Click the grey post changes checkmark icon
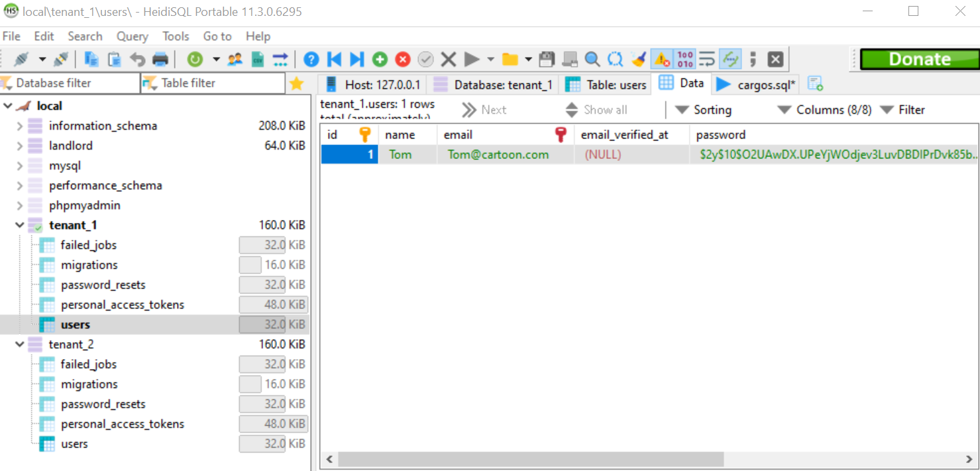980x471 pixels. 425,60
